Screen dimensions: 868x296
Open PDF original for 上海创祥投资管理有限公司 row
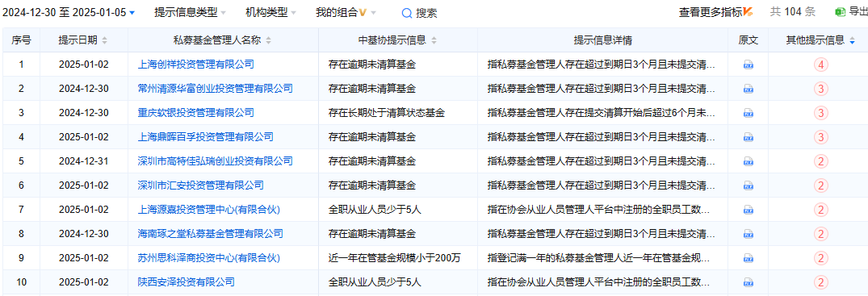pos(748,65)
